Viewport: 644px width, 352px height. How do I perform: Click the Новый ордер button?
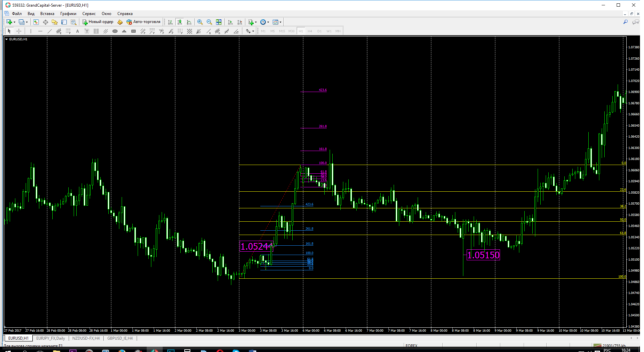click(98, 22)
